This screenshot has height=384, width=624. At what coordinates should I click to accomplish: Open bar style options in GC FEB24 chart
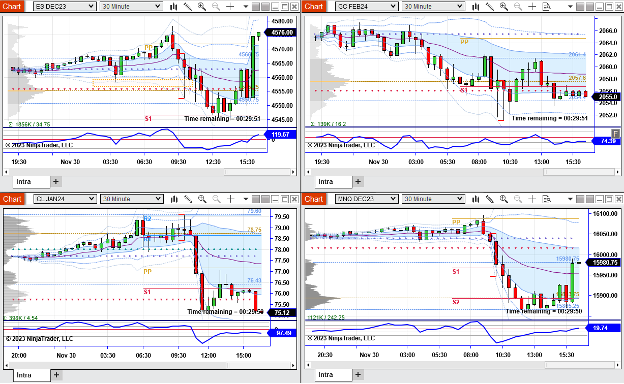click(476, 6)
